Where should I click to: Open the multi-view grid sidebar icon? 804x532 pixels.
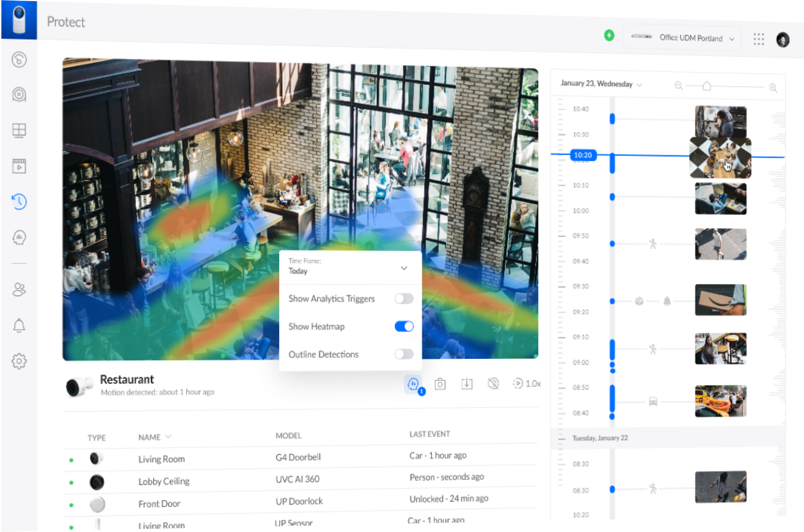point(19,131)
